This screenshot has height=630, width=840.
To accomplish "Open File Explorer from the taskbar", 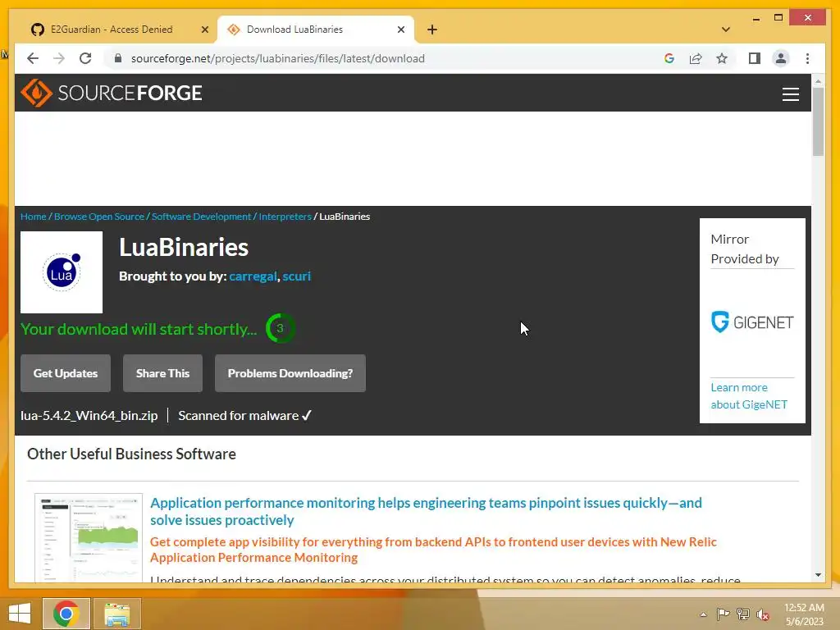I will [x=116, y=614].
